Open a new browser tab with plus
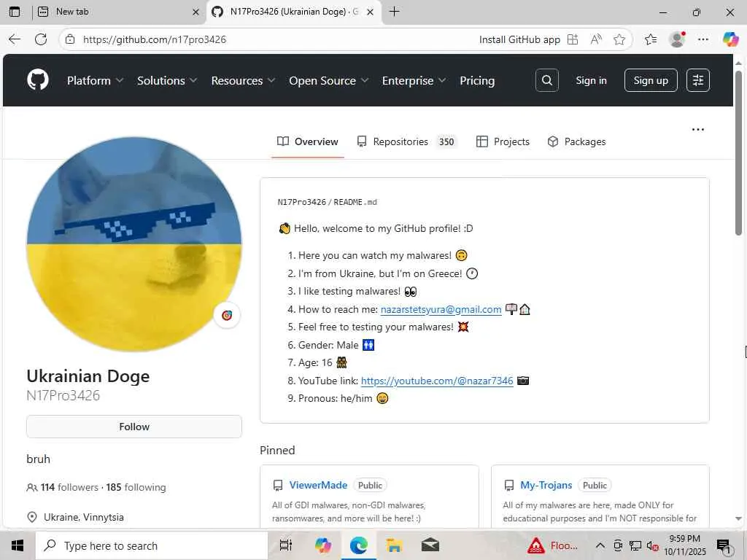 point(394,12)
